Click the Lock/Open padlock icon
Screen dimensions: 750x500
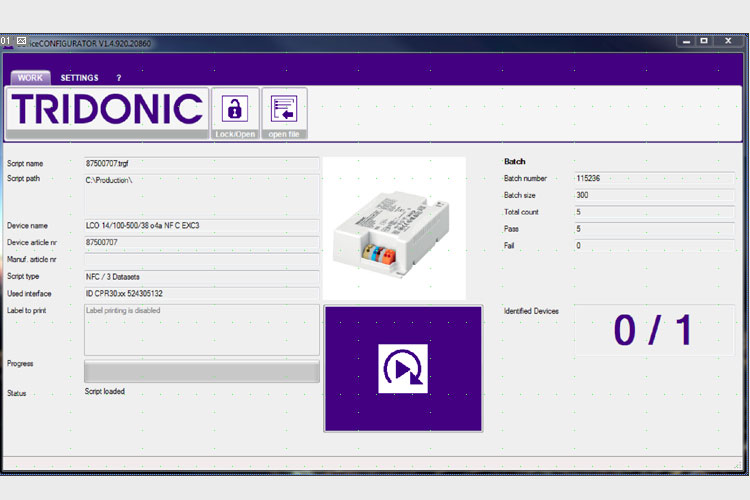click(x=235, y=109)
